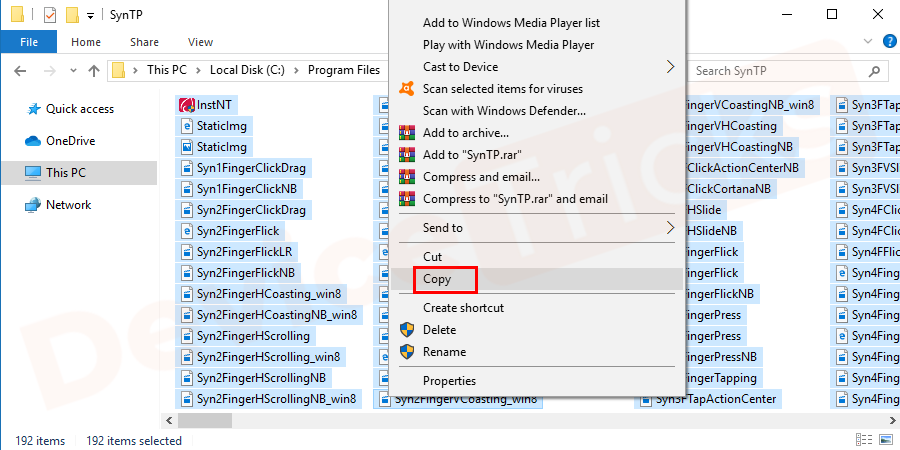Expand chevron after This PC in address
The height and width of the screenshot is (450, 900).
point(198,71)
